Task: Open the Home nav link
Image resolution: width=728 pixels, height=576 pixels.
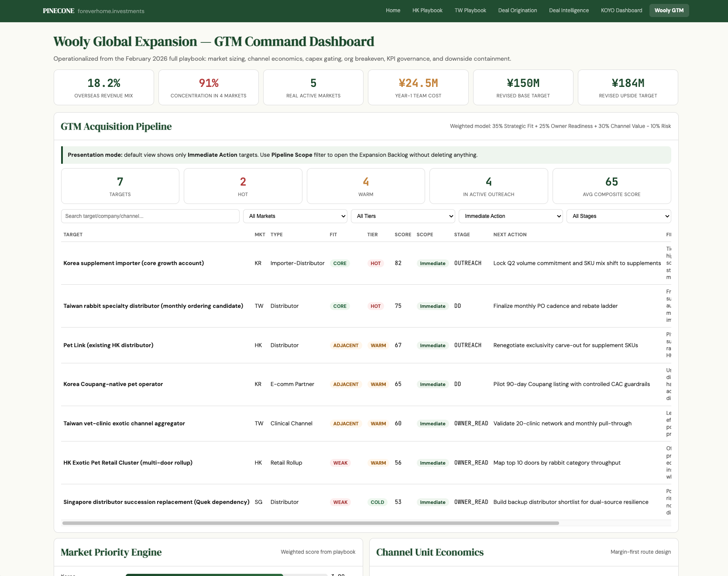Action: point(393,10)
